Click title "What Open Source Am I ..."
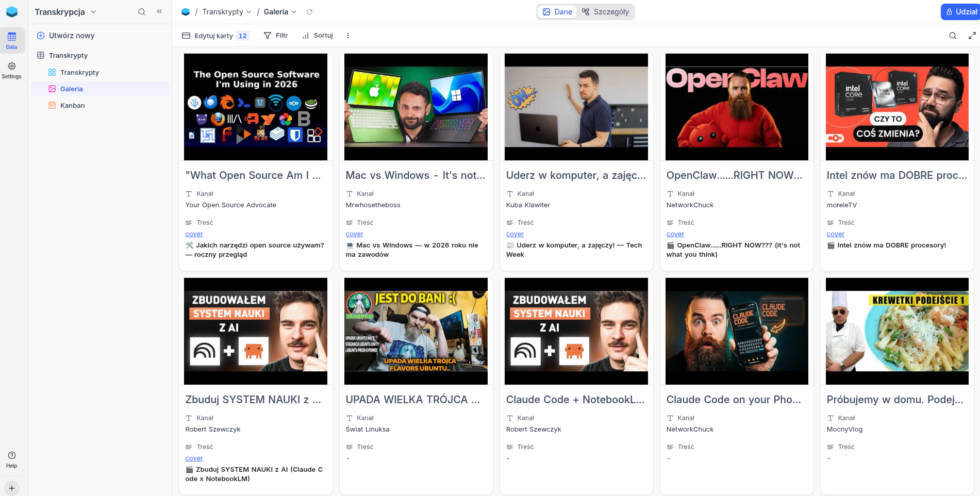Screen dimensions: 980x496 253,175
